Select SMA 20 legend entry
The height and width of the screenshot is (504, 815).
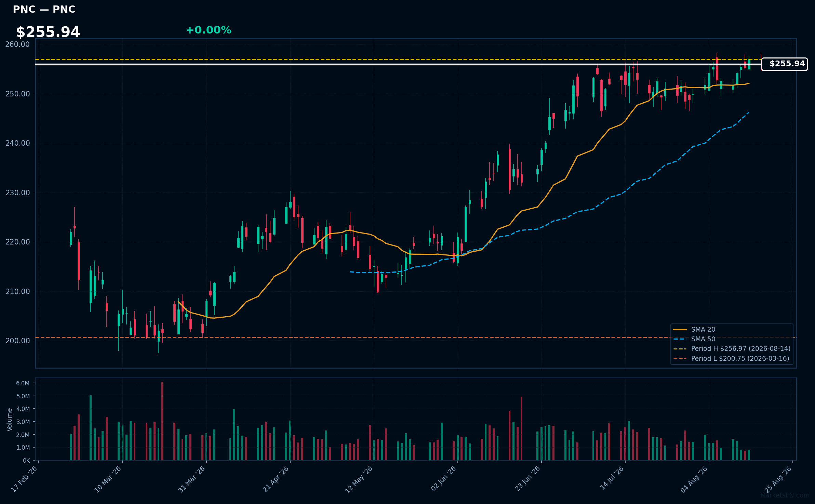click(x=703, y=329)
